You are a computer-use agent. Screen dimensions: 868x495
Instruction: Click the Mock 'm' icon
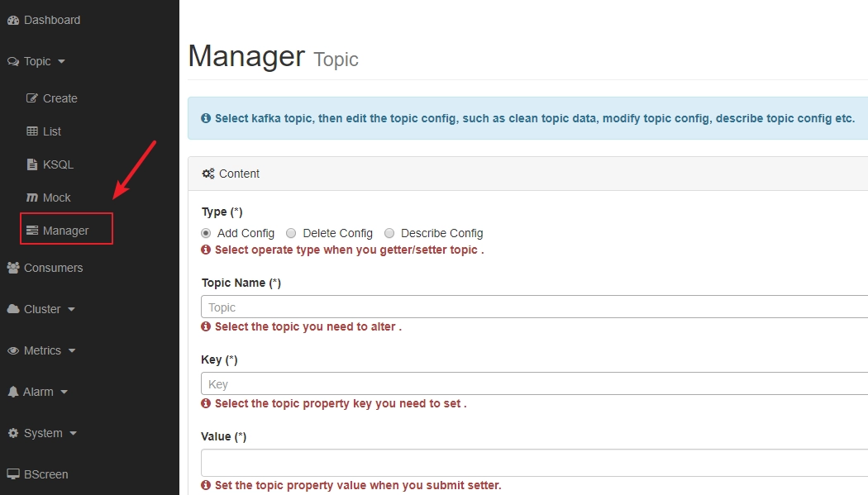[x=32, y=198]
